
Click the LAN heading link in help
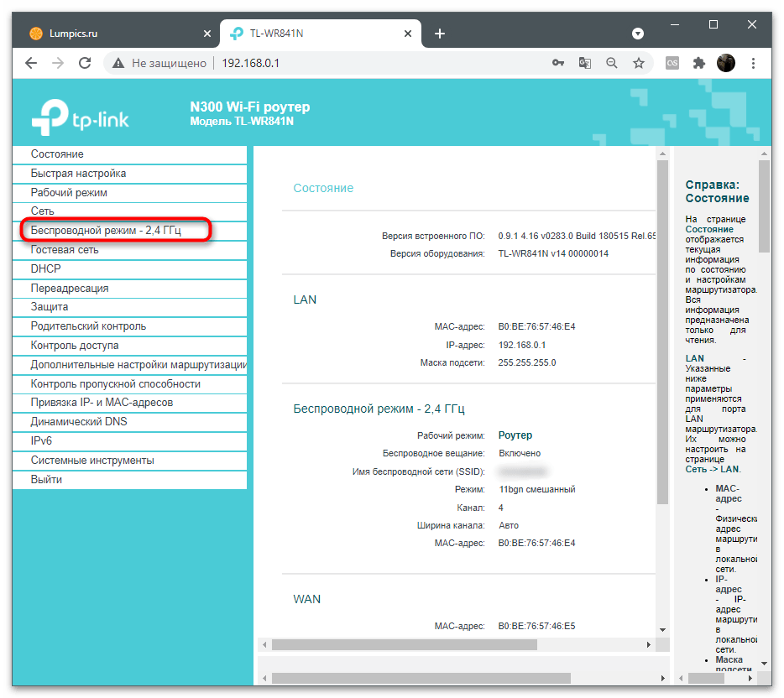pos(694,358)
